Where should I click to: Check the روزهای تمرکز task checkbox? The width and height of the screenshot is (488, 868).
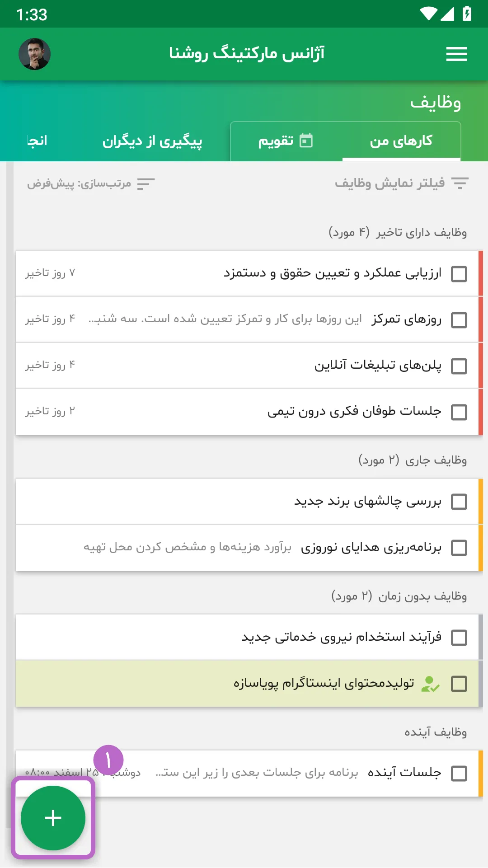click(x=459, y=320)
